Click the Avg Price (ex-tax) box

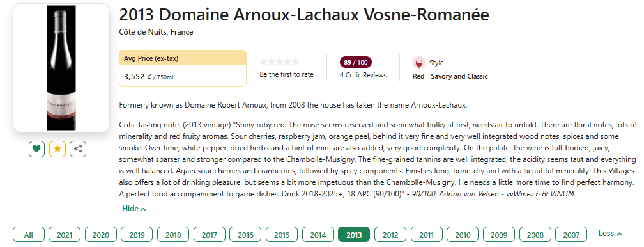[x=183, y=68]
